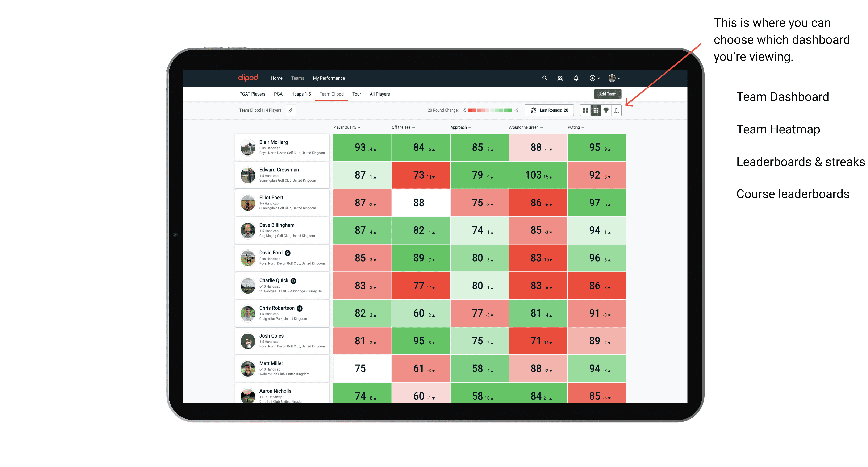Expand the Player Quality column dropdown
Viewport: 868px width, 467px height.
point(348,127)
